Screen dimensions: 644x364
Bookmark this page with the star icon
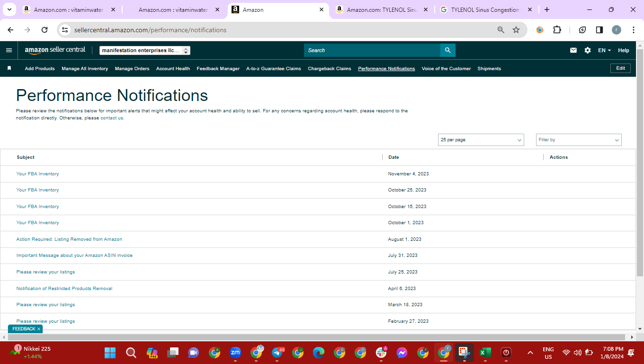(x=516, y=30)
